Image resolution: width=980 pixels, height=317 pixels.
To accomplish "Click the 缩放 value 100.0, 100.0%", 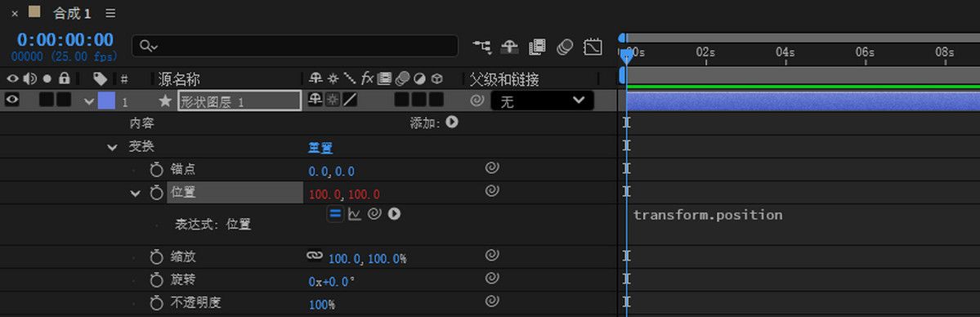I will [368, 258].
